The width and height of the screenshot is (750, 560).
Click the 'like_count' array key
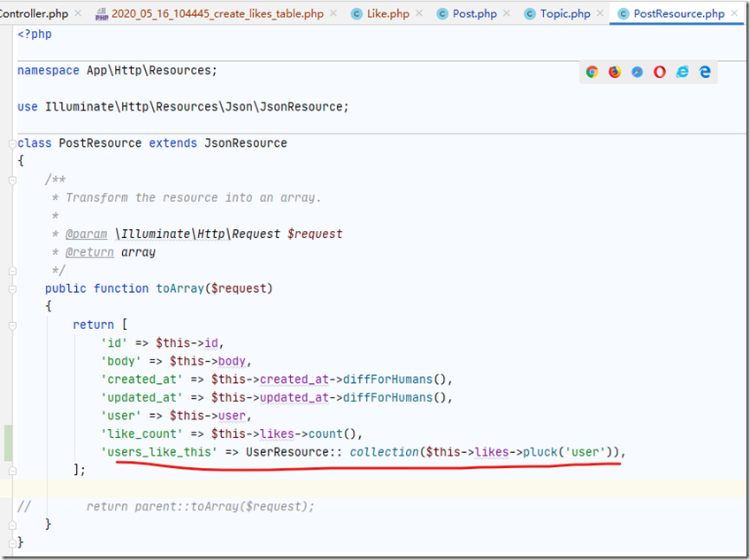pyautogui.click(x=142, y=433)
